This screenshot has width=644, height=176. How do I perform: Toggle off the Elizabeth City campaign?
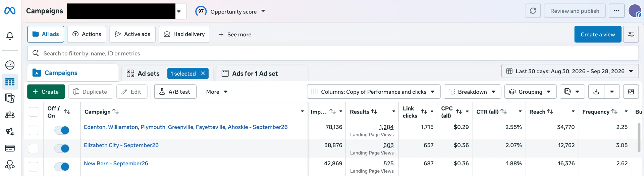(x=62, y=148)
